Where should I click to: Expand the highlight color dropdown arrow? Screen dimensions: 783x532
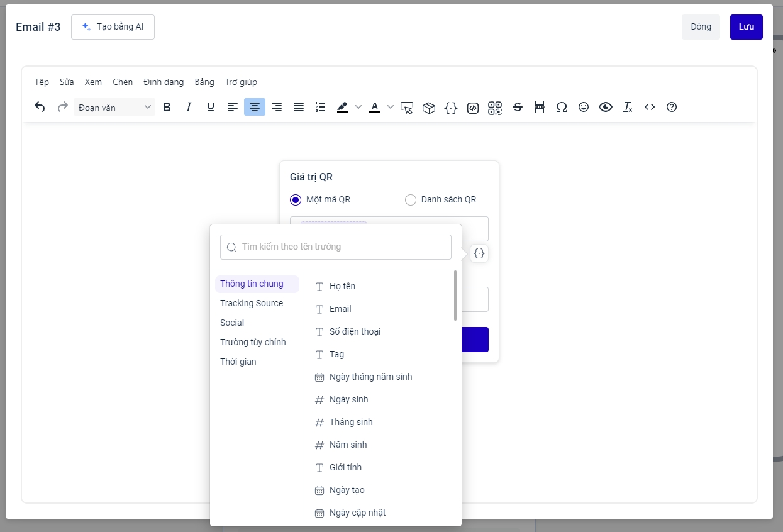pos(358,108)
